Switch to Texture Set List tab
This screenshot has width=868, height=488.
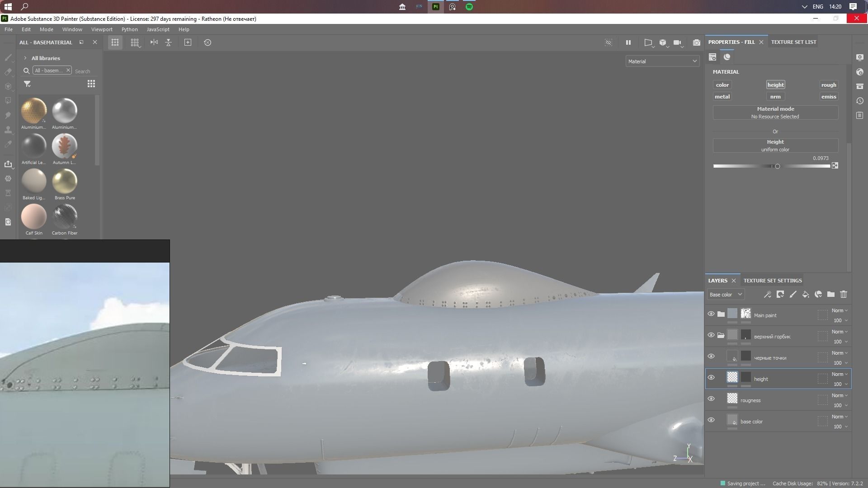click(x=793, y=42)
